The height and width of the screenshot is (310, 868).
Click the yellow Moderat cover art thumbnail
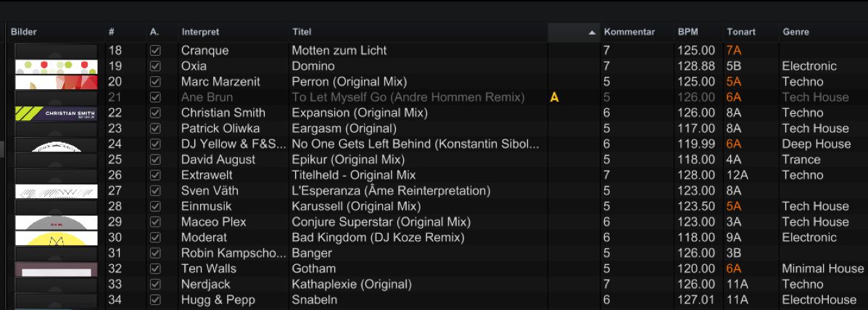point(56,238)
